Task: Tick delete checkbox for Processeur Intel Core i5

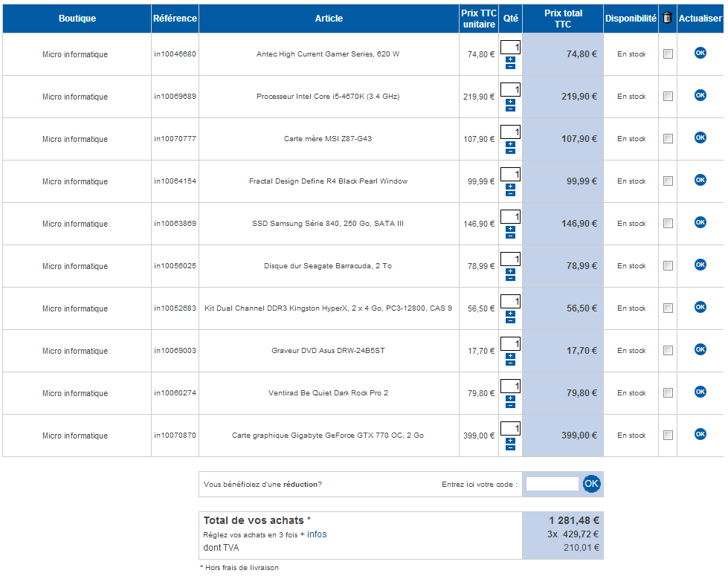Action: tap(668, 96)
